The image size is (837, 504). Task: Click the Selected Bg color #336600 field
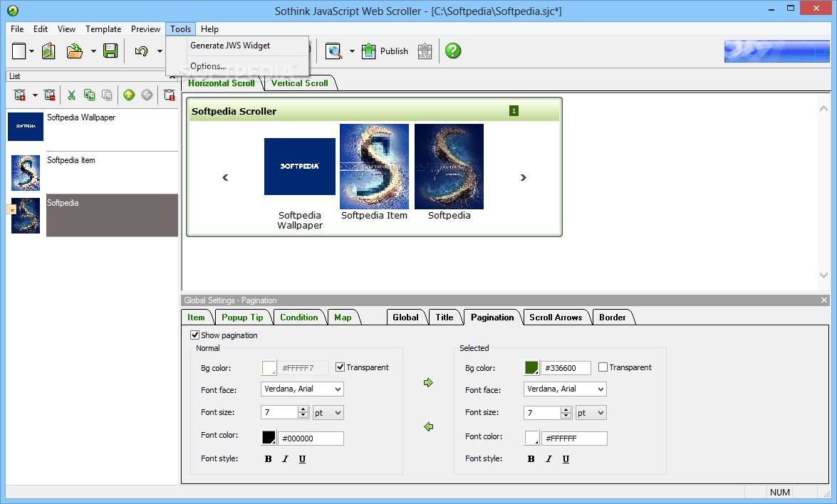click(566, 368)
